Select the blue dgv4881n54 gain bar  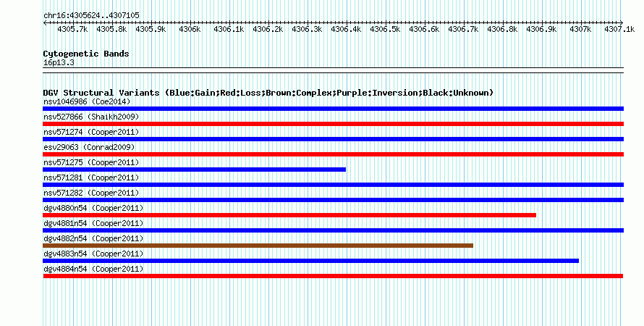(333, 230)
